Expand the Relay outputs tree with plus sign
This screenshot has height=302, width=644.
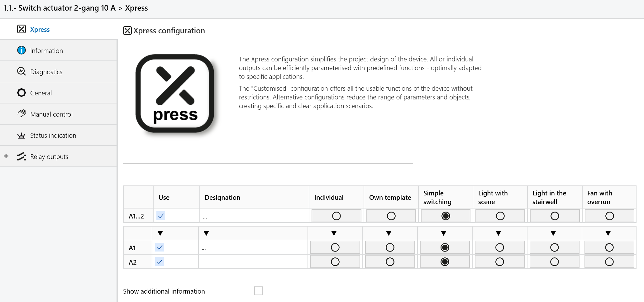6,156
